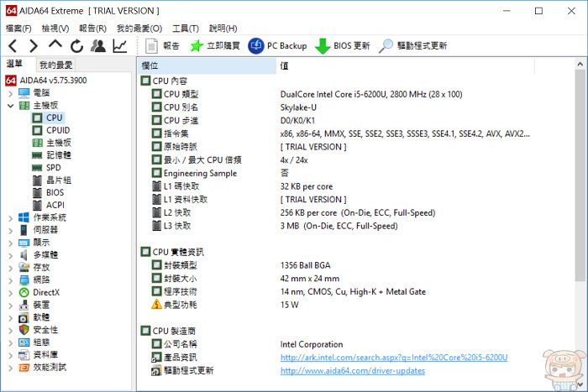Open the 我的最愛(O) menu
Image resolution: width=588 pixels, height=392 pixels.
(139, 29)
